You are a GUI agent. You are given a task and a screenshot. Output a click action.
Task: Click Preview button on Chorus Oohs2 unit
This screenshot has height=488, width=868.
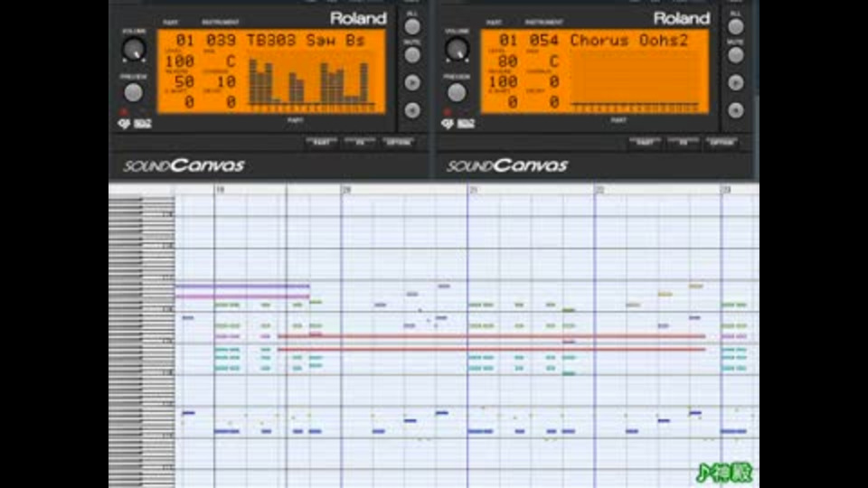pyautogui.click(x=456, y=92)
